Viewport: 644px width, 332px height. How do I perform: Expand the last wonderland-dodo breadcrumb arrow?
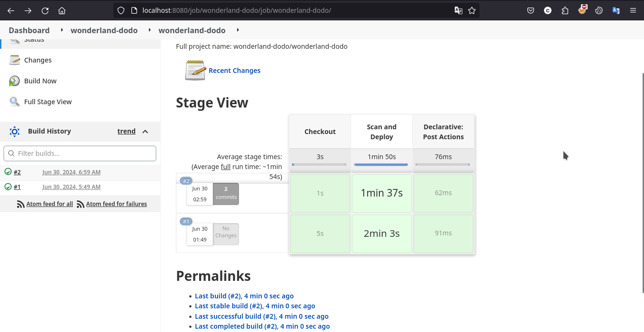pyautogui.click(x=238, y=30)
